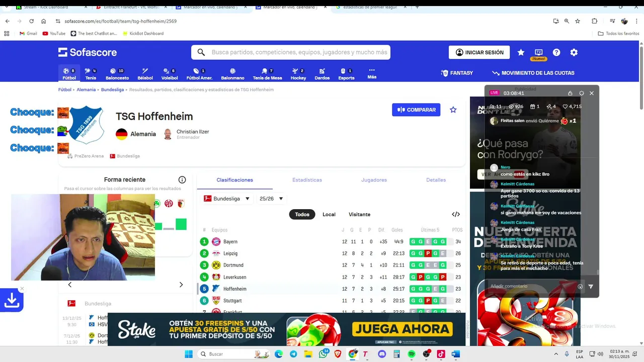Image resolution: width=644 pixels, height=362 pixels.
Task: Click the COMPARAR button
Action: (x=416, y=110)
